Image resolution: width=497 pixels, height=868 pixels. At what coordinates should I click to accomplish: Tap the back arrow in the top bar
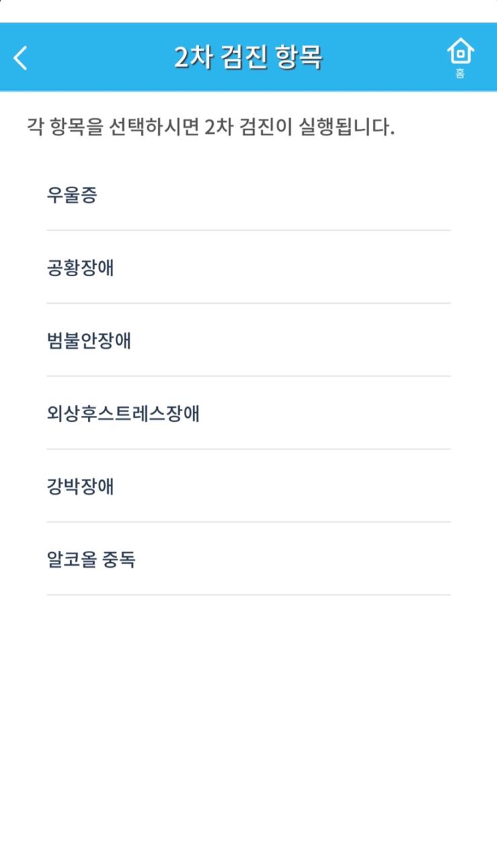tap(20, 58)
